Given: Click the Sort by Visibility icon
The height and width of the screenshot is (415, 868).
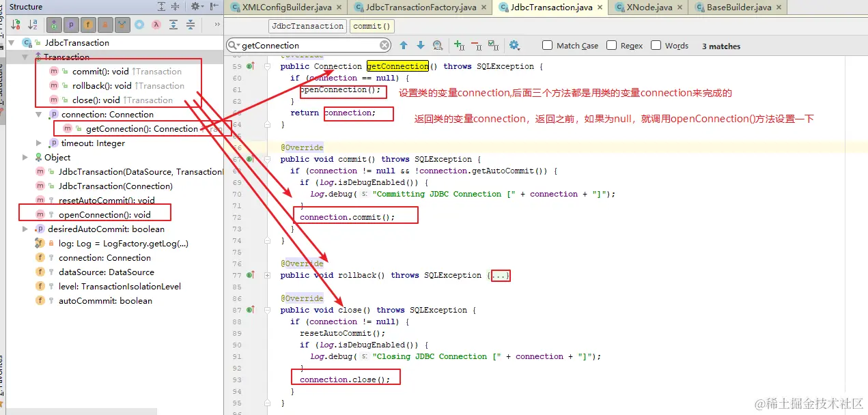Looking at the screenshot, I should point(16,25).
